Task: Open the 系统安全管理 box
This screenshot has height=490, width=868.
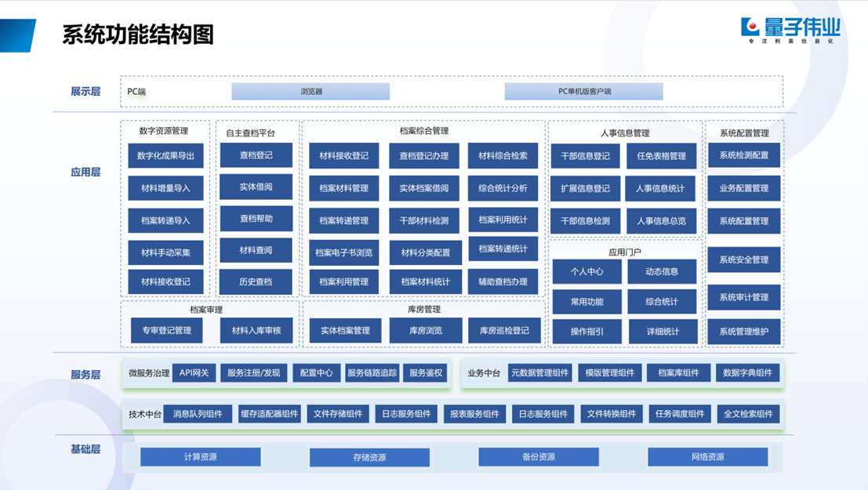Action: 744,260
